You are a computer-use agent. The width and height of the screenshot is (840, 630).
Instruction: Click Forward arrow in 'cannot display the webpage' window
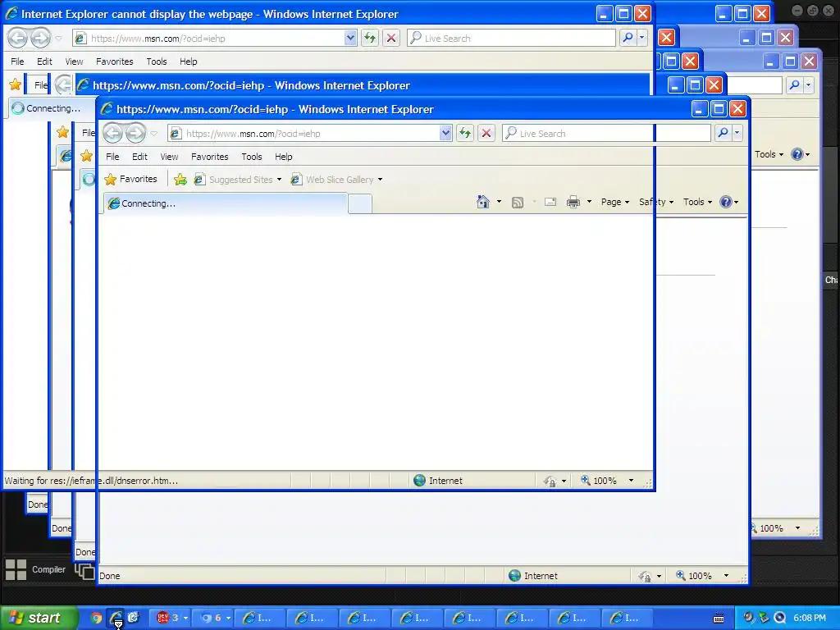coord(41,38)
